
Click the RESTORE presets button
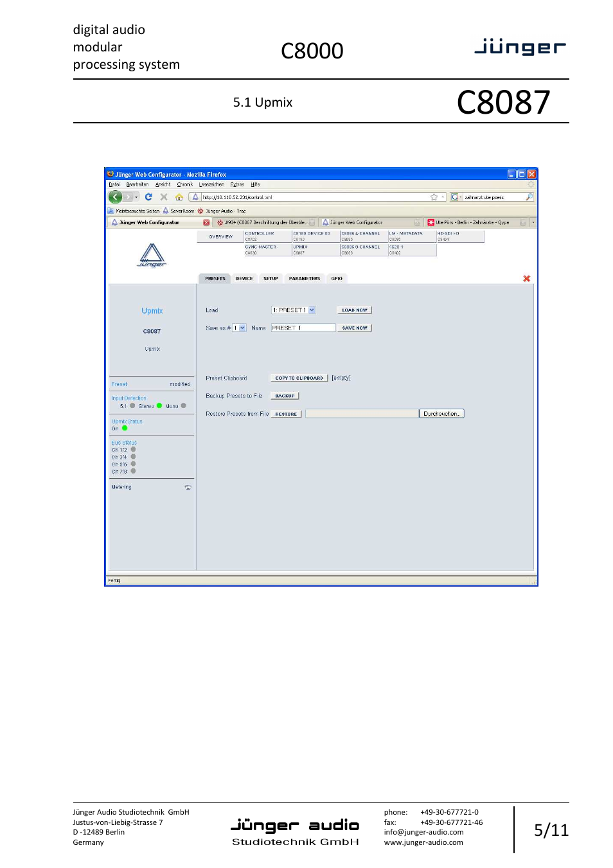[x=286, y=414]
